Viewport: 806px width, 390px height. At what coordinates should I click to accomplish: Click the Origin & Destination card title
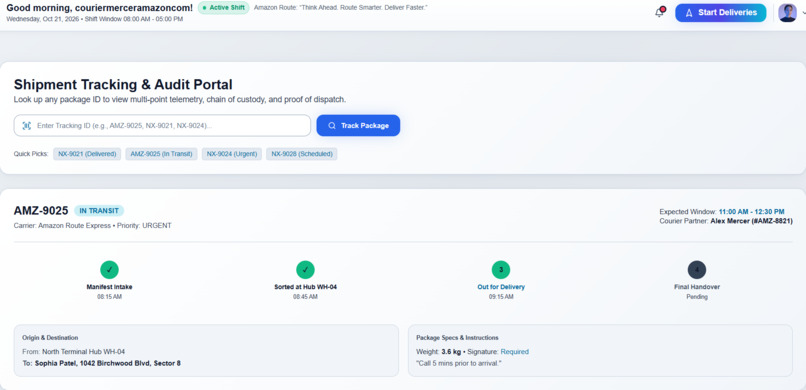50,338
